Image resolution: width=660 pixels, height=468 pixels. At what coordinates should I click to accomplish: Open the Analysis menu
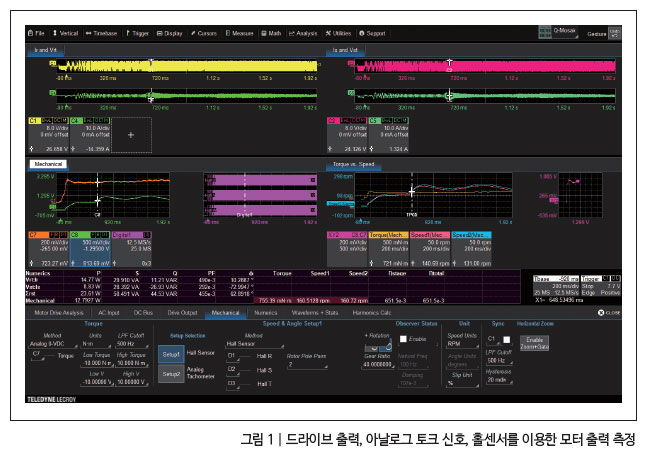tap(303, 33)
